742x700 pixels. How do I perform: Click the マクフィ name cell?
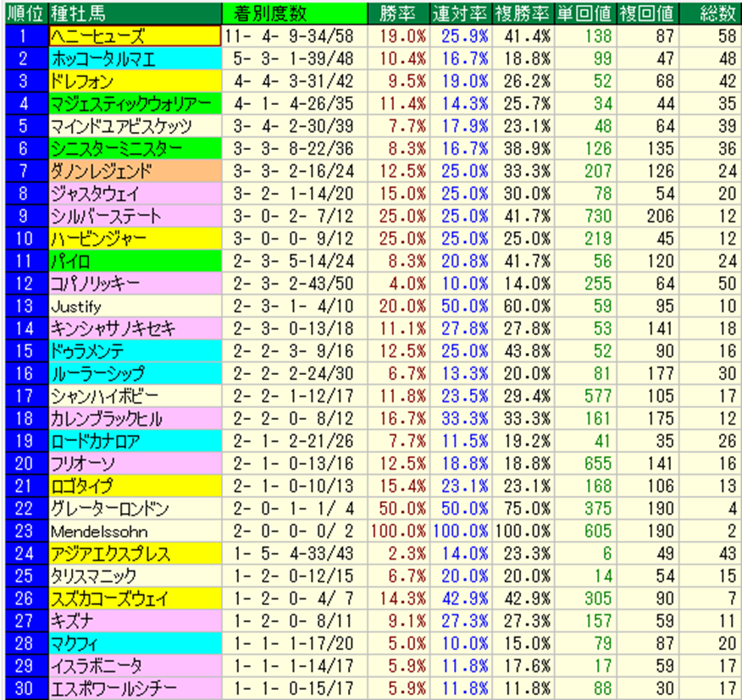pos(136,644)
